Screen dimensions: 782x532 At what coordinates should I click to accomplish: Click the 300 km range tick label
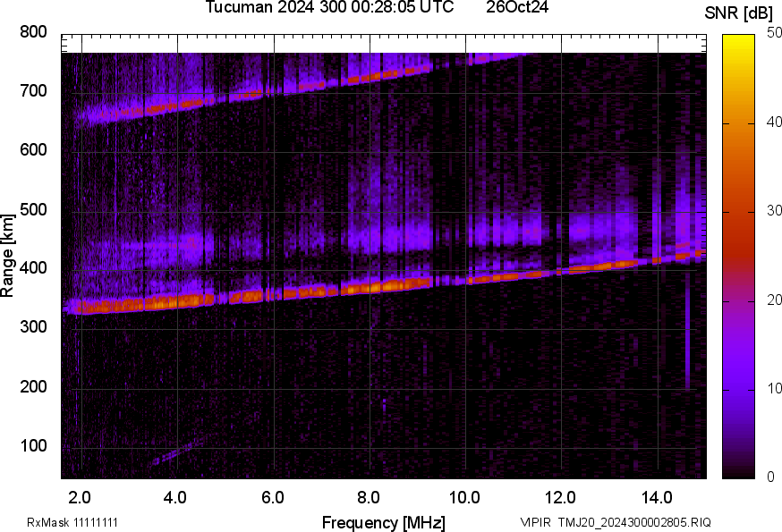(33, 328)
